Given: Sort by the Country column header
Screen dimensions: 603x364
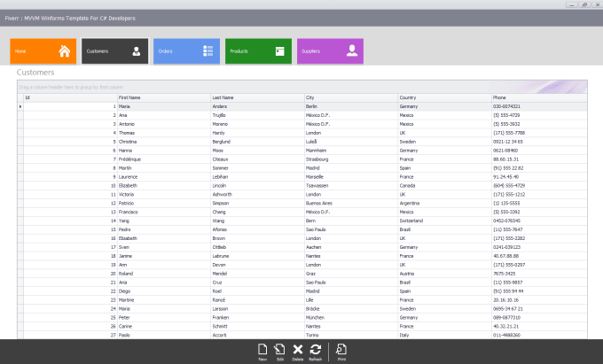Looking at the screenshot, I should (445, 97).
